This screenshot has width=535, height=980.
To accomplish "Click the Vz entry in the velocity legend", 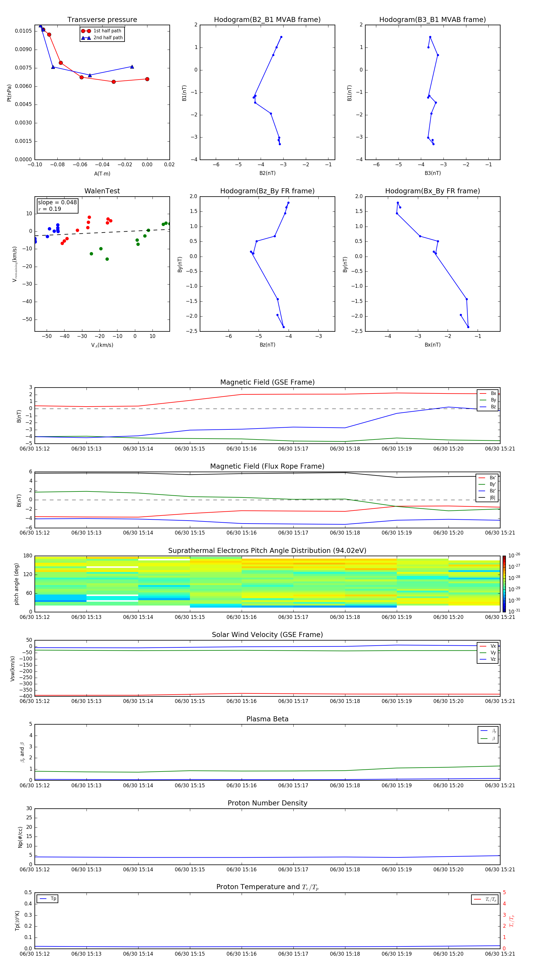I will [x=488, y=659].
